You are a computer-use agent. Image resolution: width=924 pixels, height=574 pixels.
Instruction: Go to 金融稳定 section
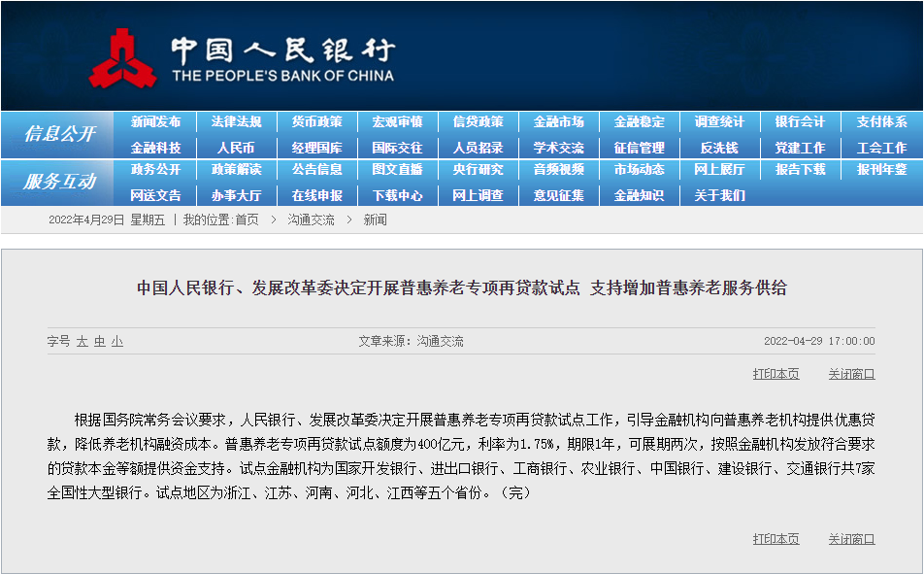pos(640,122)
